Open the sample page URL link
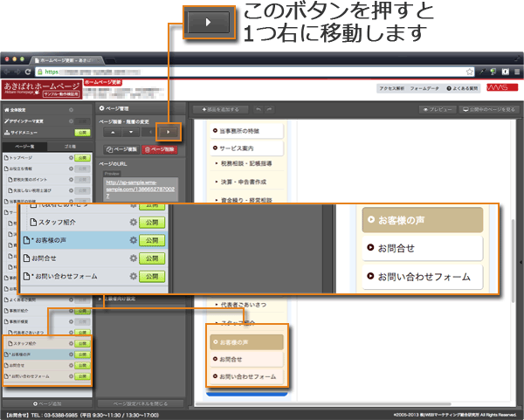The image size is (524, 420). [127, 186]
